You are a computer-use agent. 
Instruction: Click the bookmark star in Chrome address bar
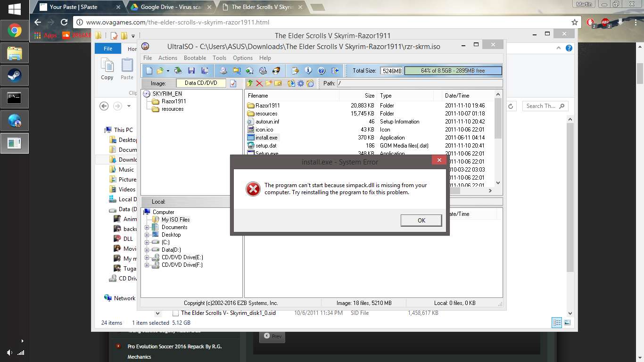[x=574, y=22]
